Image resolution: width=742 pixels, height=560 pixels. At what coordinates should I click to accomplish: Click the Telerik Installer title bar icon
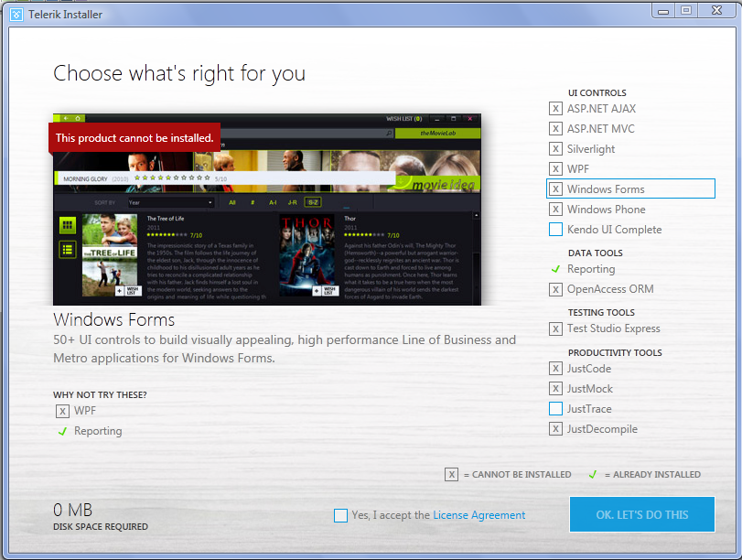(16, 15)
